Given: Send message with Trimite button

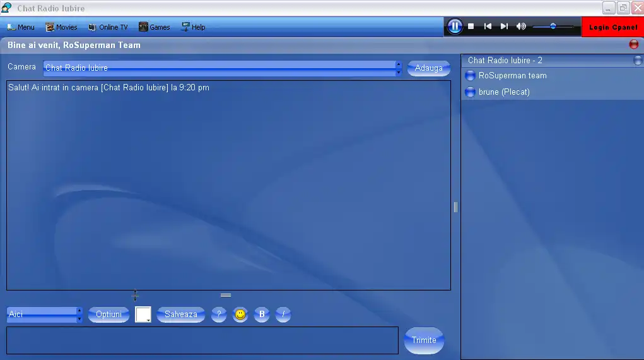Looking at the screenshot, I should pyautogui.click(x=424, y=340).
